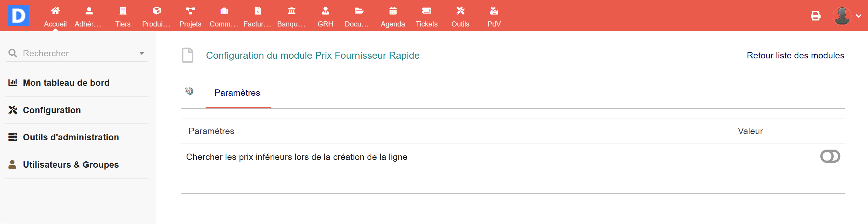Image resolution: width=868 pixels, height=224 pixels.
Task: Select the Paramètres tab
Action: [237, 93]
